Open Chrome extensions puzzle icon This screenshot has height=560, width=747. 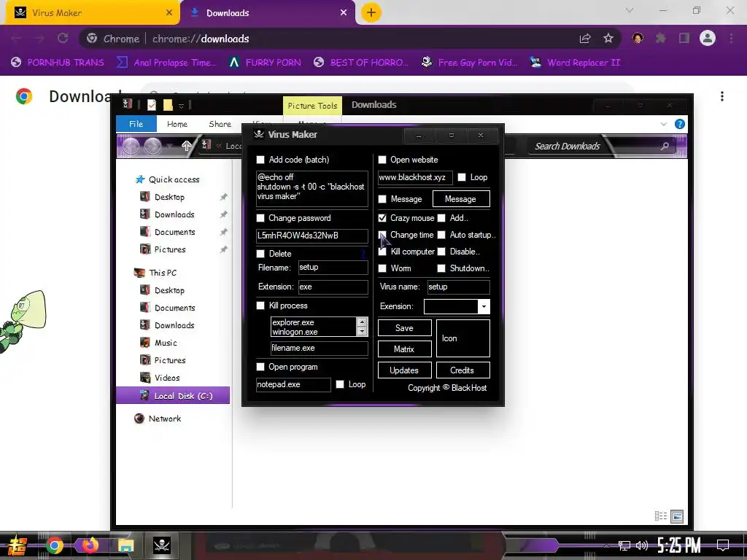pos(661,38)
